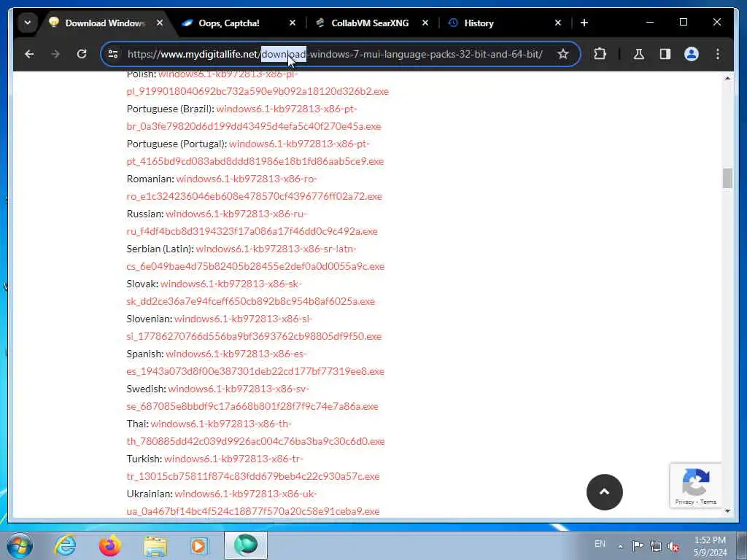Open the Extensions puzzle icon
This screenshot has height=560, width=747.
coord(600,54)
